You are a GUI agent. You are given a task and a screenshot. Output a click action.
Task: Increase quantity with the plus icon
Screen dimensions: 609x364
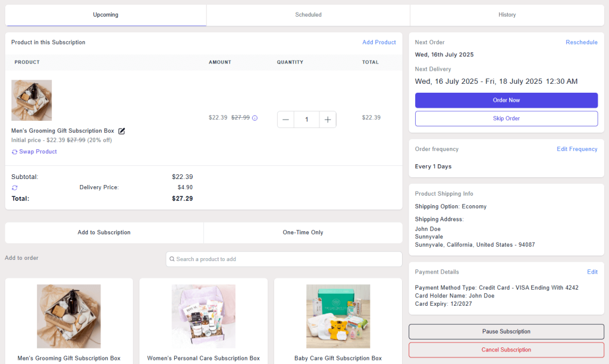coord(328,119)
